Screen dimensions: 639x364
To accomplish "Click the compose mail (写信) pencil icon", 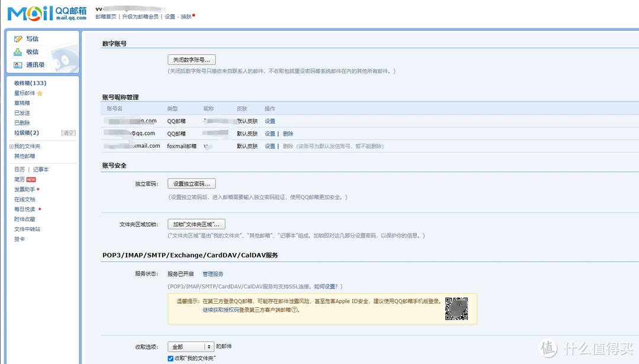I will click(x=18, y=39).
